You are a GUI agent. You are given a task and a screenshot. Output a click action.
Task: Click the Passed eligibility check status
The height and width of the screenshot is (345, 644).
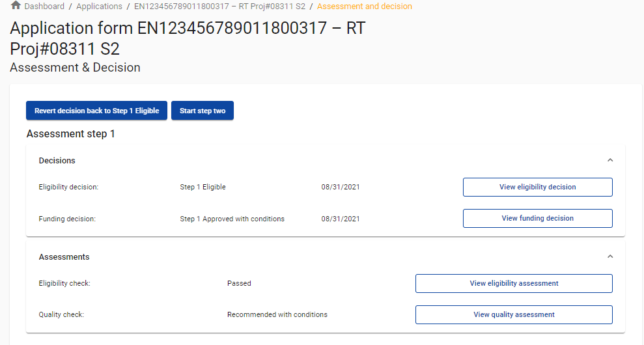pos(239,284)
